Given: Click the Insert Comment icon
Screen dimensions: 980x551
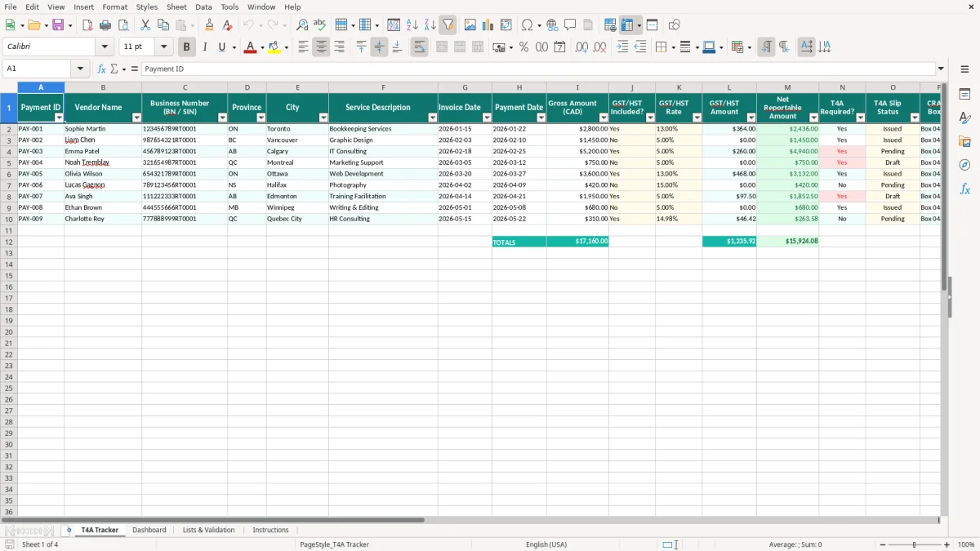Looking at the screenshot, I should click(x=570, y=25).
